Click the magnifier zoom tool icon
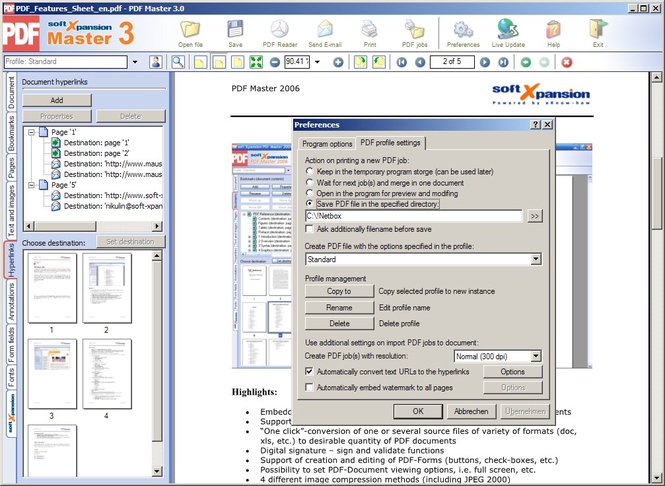 pos(178,62)
